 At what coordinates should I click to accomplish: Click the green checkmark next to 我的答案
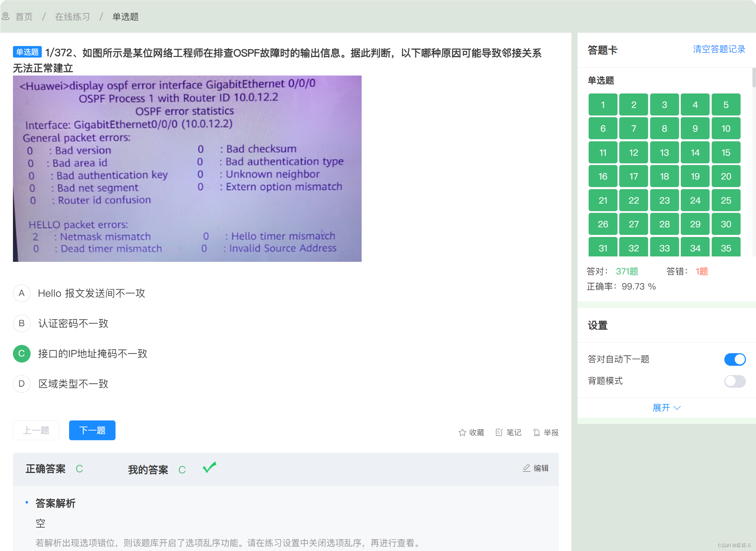pyautogui.click(x=209, y=468)
